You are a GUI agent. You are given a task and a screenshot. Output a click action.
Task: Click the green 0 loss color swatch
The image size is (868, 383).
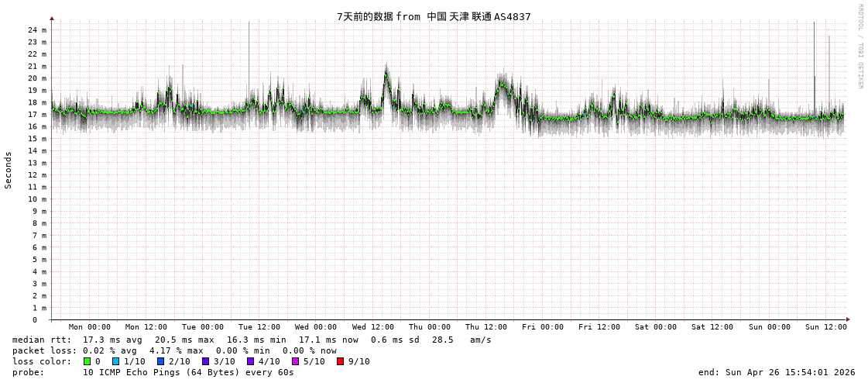[87, 361]
